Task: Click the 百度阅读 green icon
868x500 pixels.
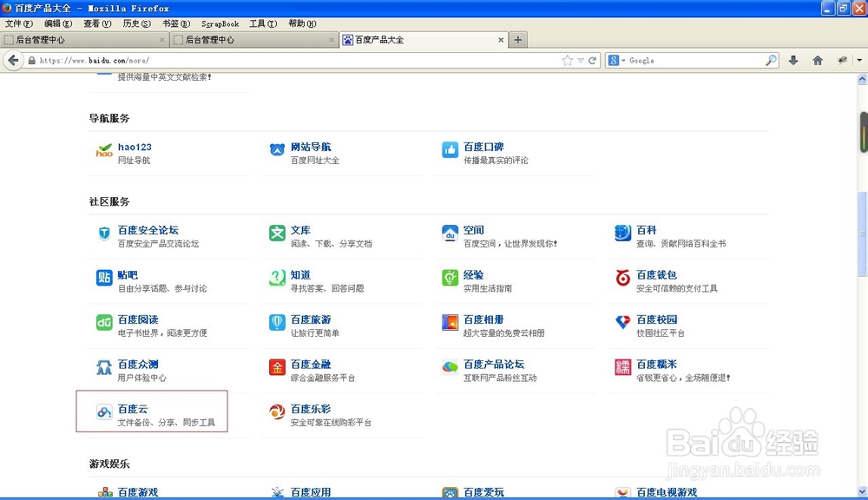Action: tap(104, 322)
